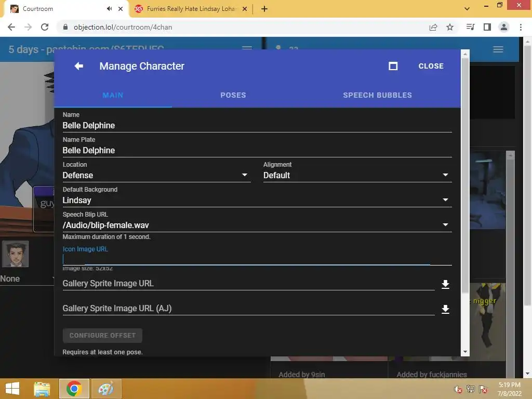Switch to Furries Really Hate Lindsay tab

[x=190, y=9]
